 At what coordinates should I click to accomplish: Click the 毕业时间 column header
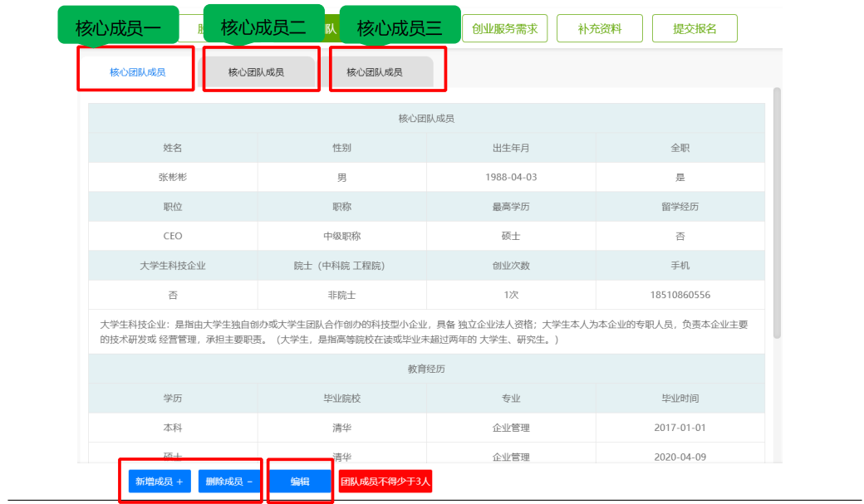(680, 399)
